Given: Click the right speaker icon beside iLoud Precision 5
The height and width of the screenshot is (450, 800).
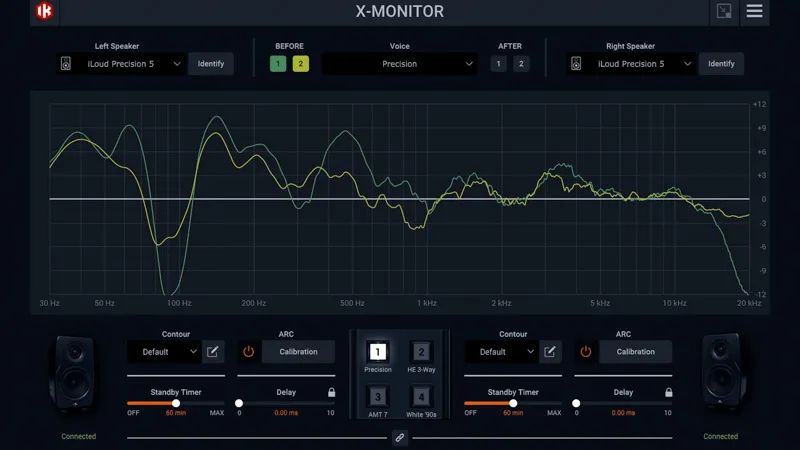Looking at the screenshot, I should click(576, 64).
